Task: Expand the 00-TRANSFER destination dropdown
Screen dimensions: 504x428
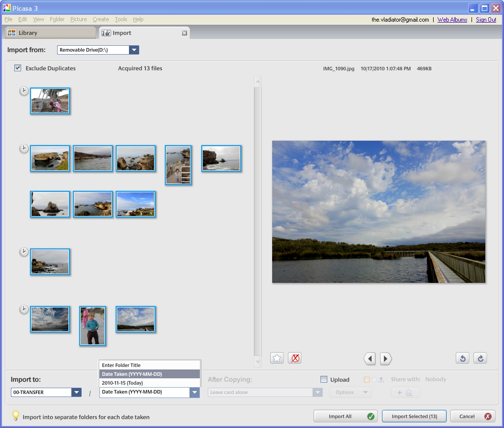Action: (x=76, y=392)
